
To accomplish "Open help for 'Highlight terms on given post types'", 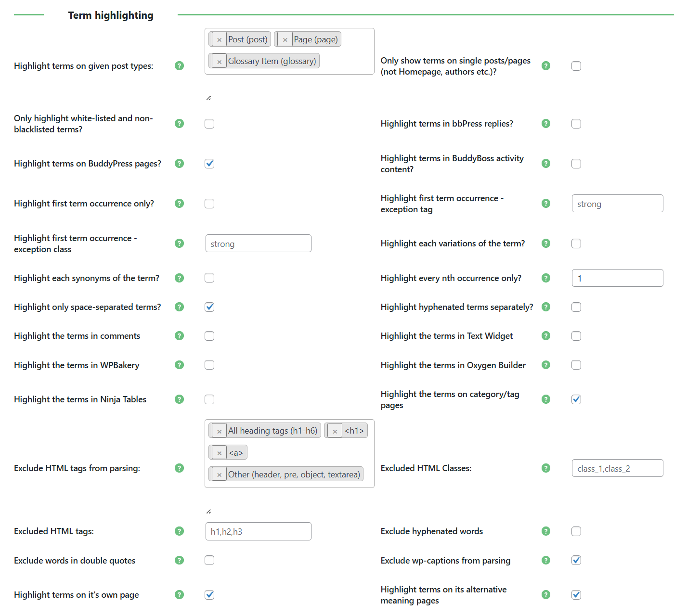I will point(179,66).
